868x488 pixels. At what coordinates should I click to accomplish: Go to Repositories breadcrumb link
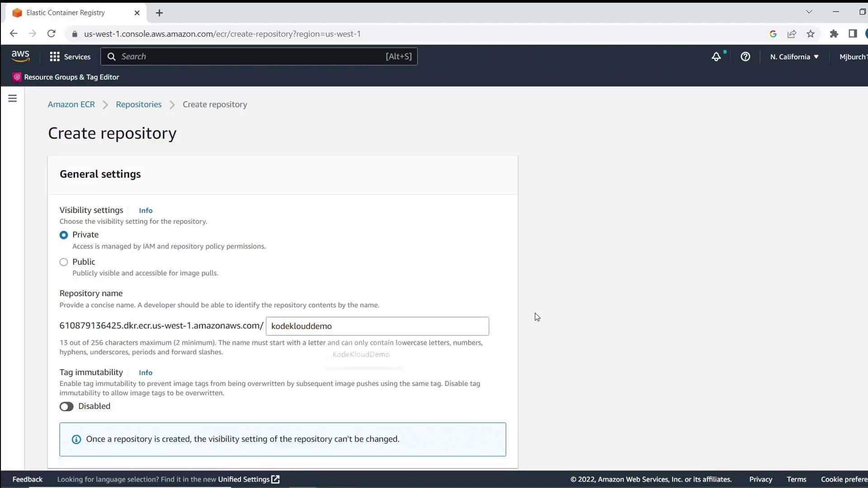138,104
